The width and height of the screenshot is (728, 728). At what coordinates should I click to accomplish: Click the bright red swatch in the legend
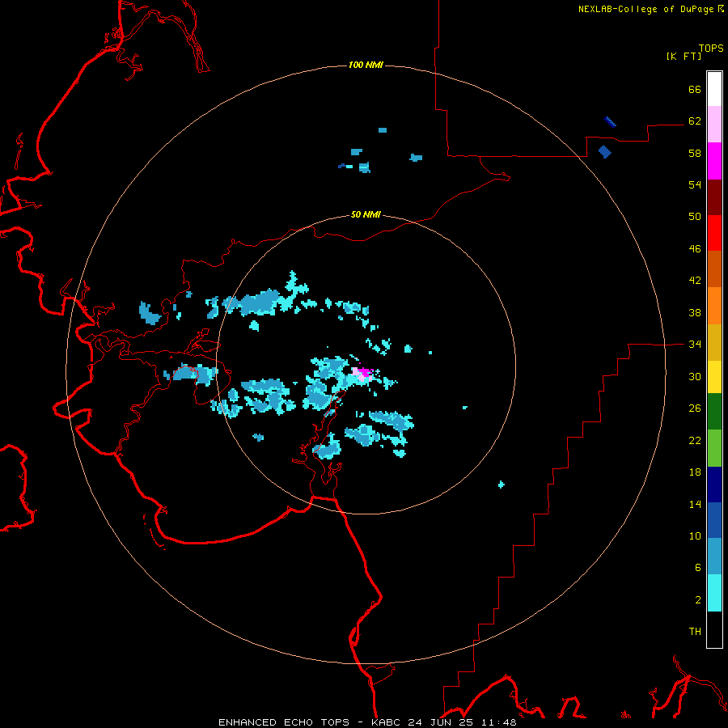[714, 233]
